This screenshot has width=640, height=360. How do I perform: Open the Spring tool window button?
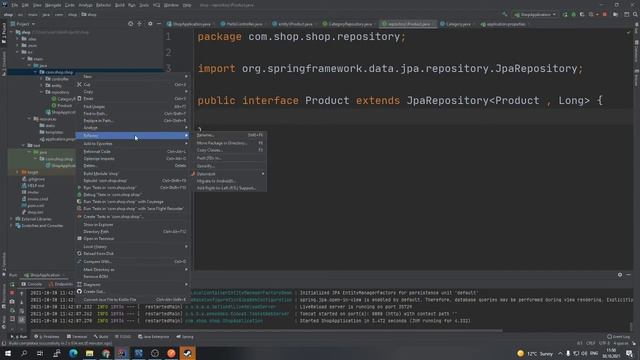click(185, 337)
